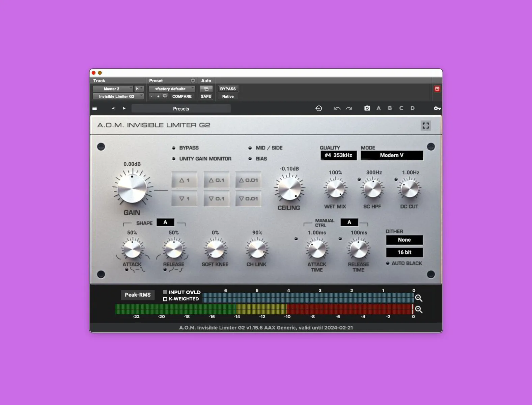
Task: Click the Presets name field
Action: [x=181, y=109]
